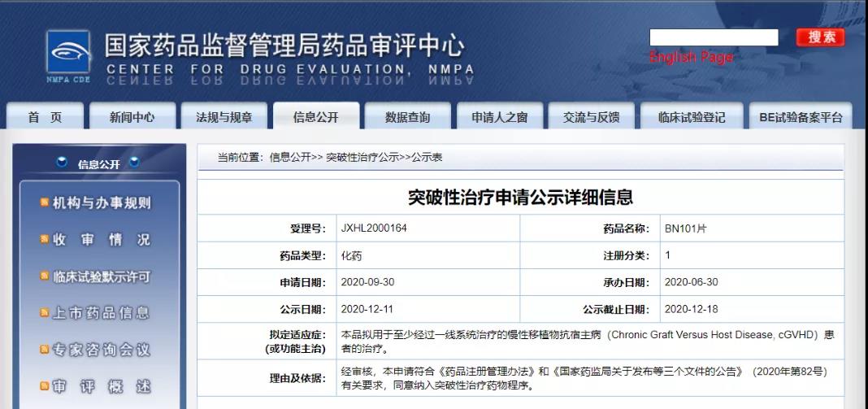
Task: Click the 承办日期 label
Action: click(626, 283)
